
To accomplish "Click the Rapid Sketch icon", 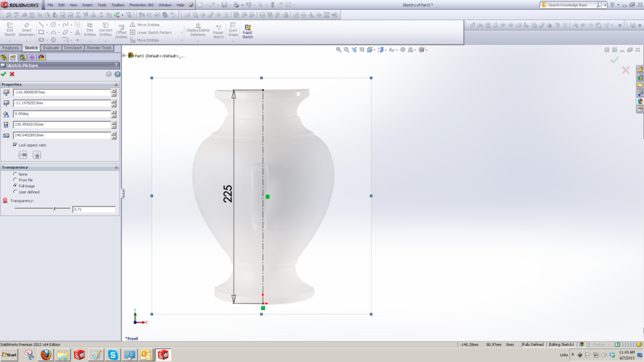I will [248, 31].
